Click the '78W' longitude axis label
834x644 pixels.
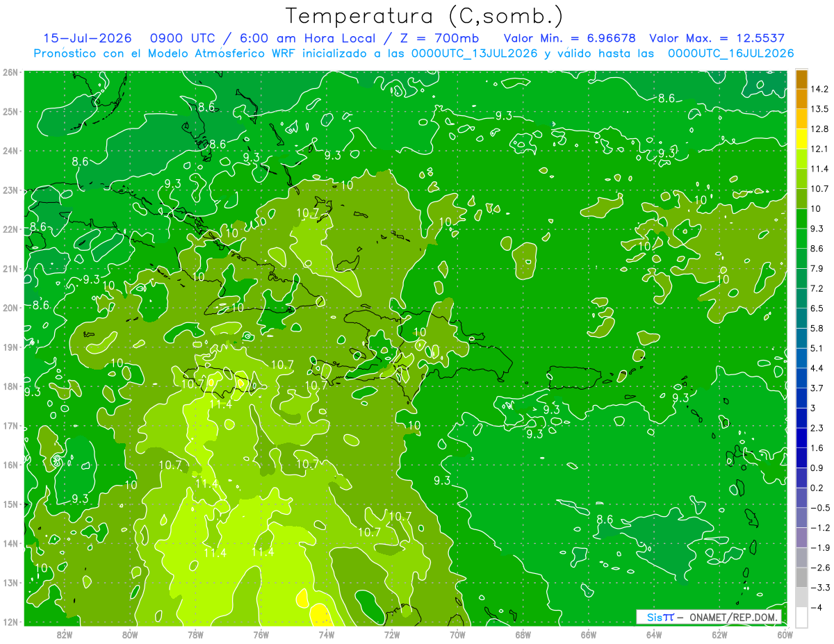click(x=195, y=634)
